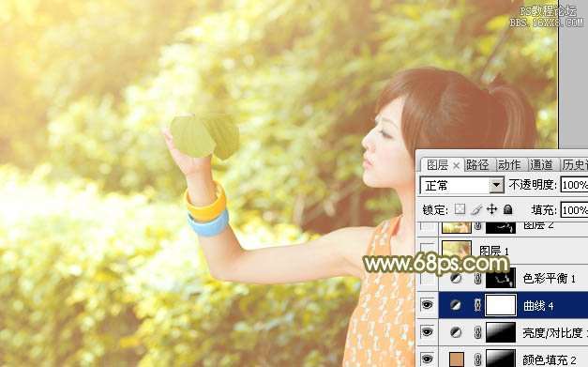Switch to the 路径 tab

477,165
